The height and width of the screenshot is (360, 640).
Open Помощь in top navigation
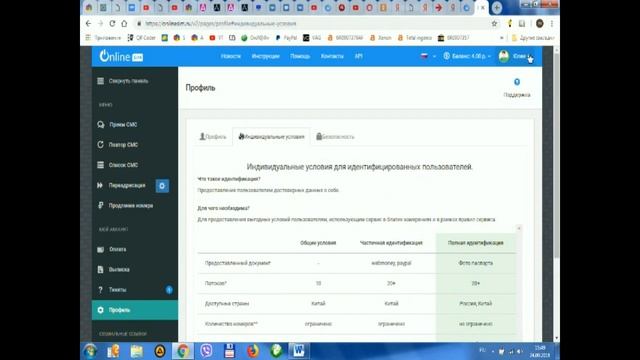point(300,56)
